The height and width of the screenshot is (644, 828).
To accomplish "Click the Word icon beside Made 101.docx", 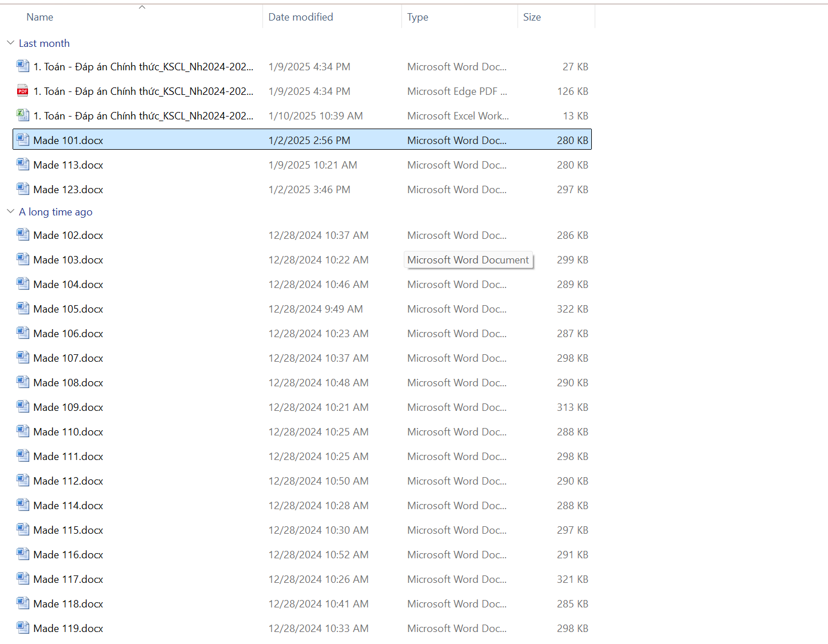I will (x=22, y=140).
